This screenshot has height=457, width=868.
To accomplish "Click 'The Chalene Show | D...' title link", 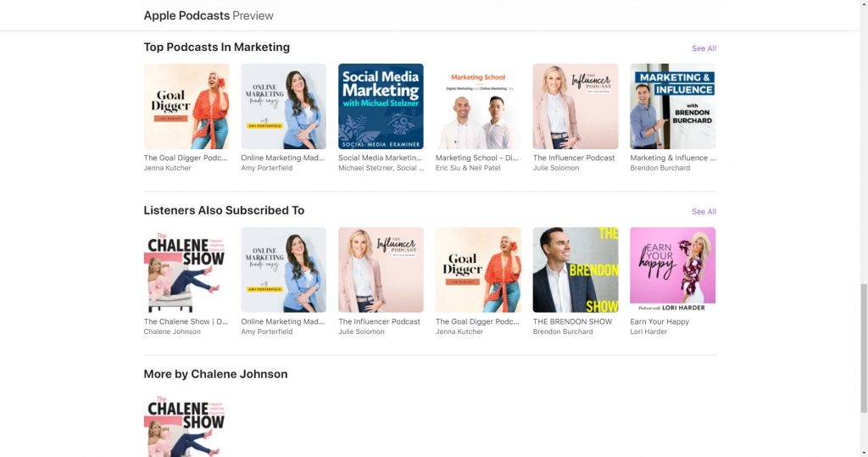I will [x=186, y=321].
